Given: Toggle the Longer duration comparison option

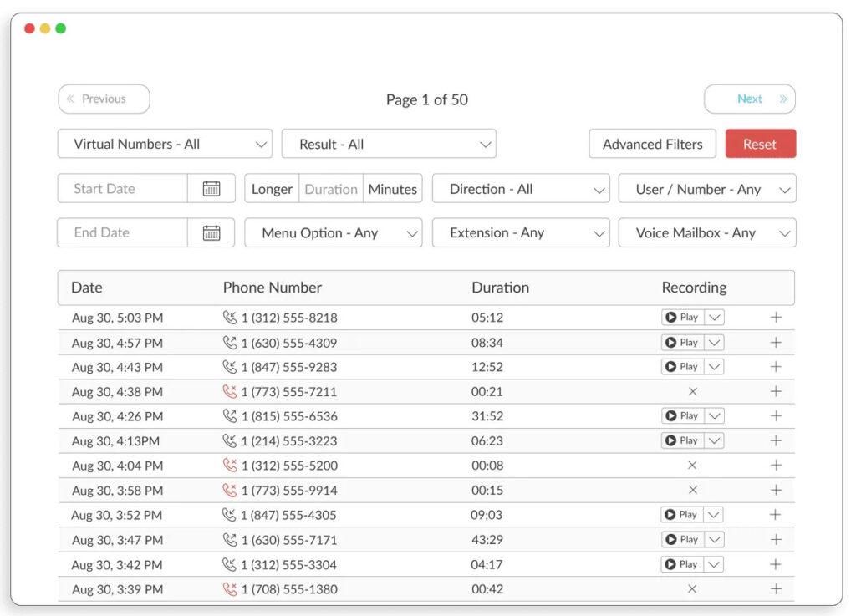Looking at the screenshot, I should 272,189.
